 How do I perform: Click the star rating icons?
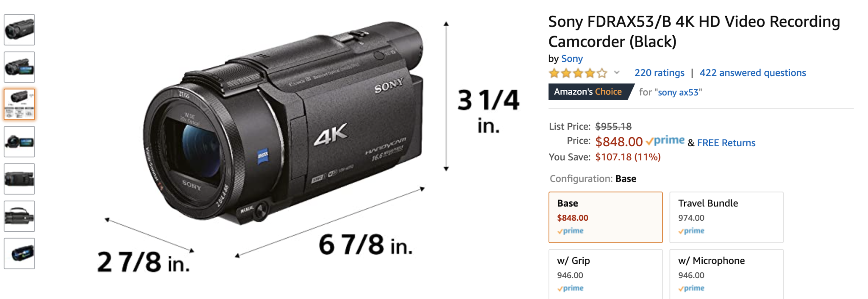578,73
